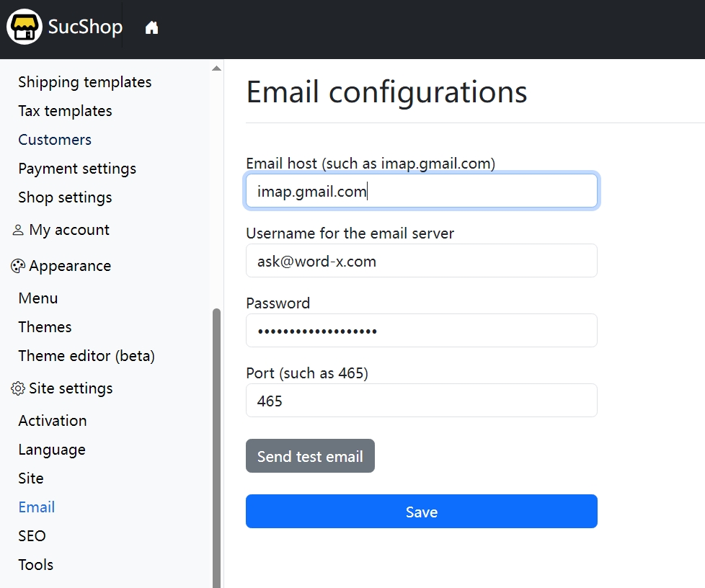The image size is (705, 588).
Task: Focus the Email host input field
Action: coord(421,192)
